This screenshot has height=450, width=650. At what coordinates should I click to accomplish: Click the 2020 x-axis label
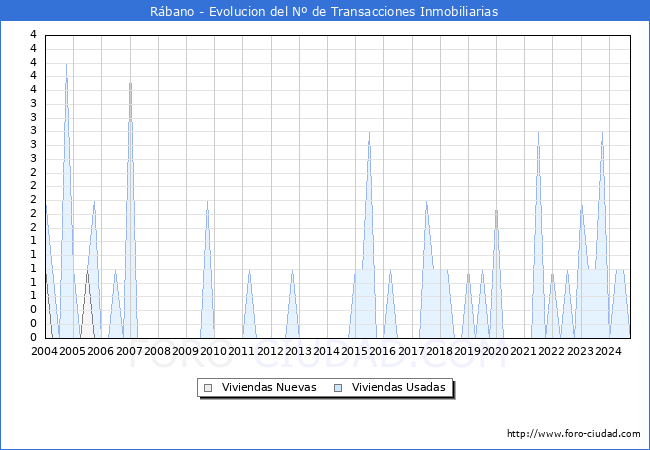(495, 351)
